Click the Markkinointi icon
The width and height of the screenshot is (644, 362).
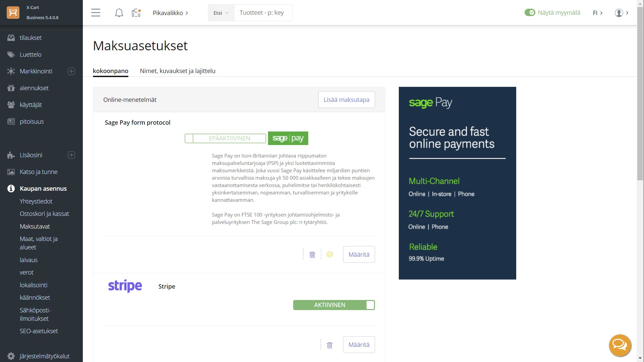[11, 71]
